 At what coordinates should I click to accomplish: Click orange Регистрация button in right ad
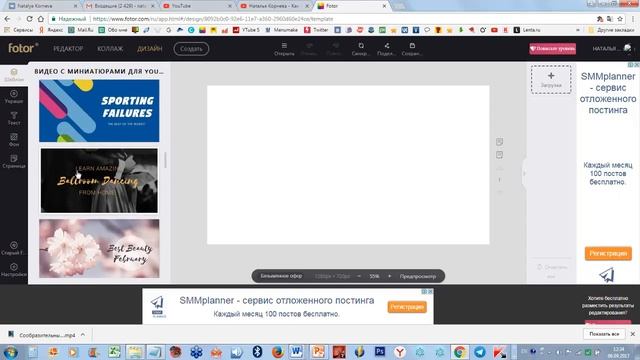click(608, 253)
